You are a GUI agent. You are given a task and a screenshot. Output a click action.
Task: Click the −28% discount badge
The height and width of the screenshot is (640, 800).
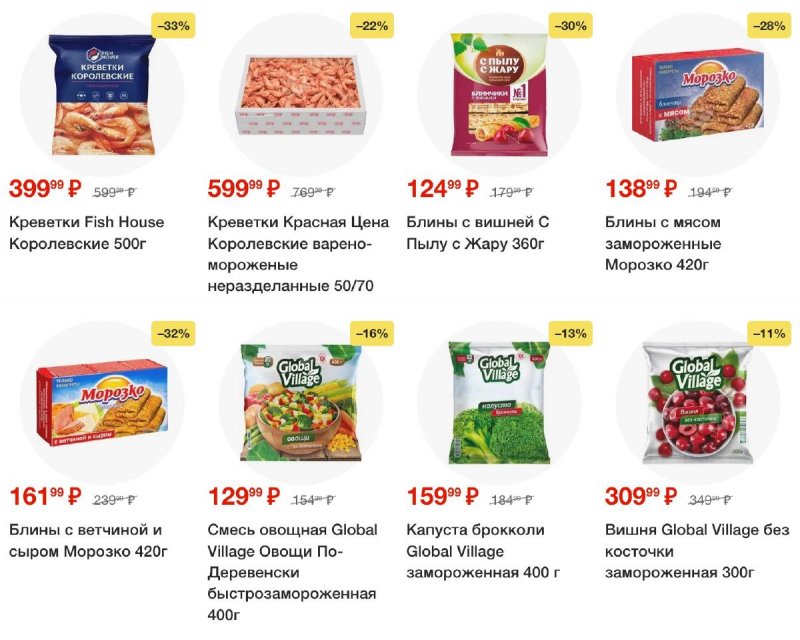pos(769,26)
